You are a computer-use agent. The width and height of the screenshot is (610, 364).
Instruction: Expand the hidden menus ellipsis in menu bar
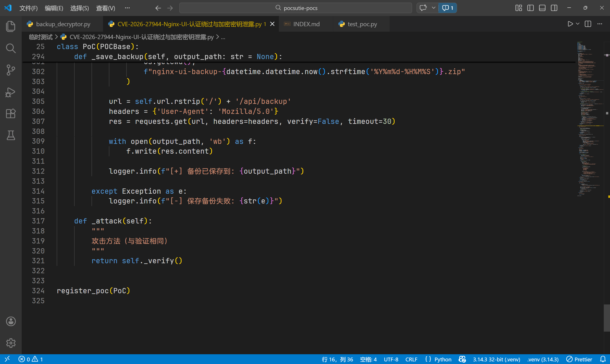pyautogui.click(x=127, y=8)
